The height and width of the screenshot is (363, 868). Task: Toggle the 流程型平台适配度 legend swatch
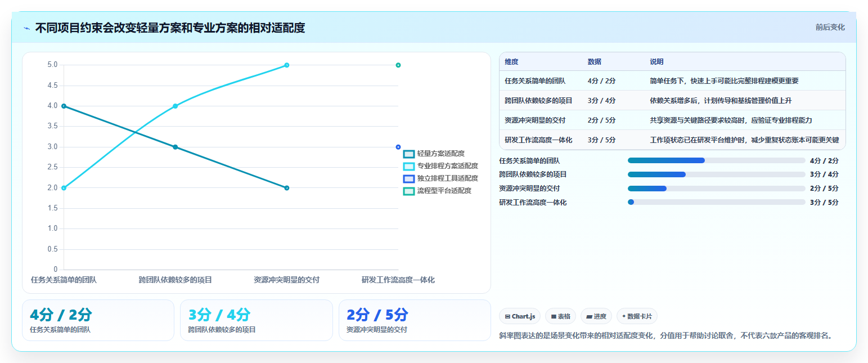coord(409,191)
